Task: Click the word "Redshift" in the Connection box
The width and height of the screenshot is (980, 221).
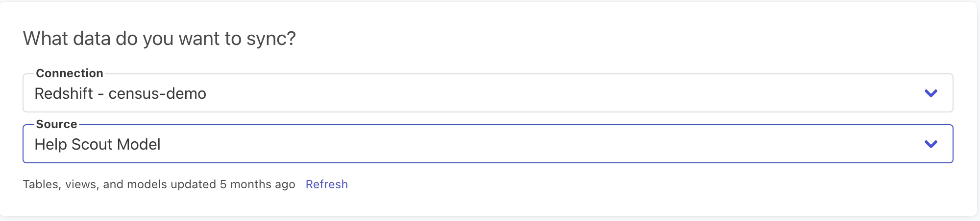Action: pyautogui.click(x=64, y=93)
